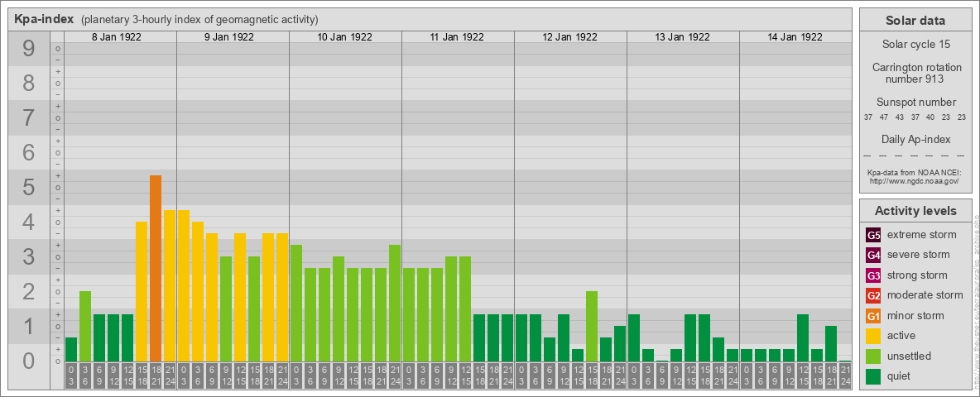Click the 'Solar cycle 15' text
Image resolution: width=980 pixels, height=397 pixels.
click(x=915, y=45)
